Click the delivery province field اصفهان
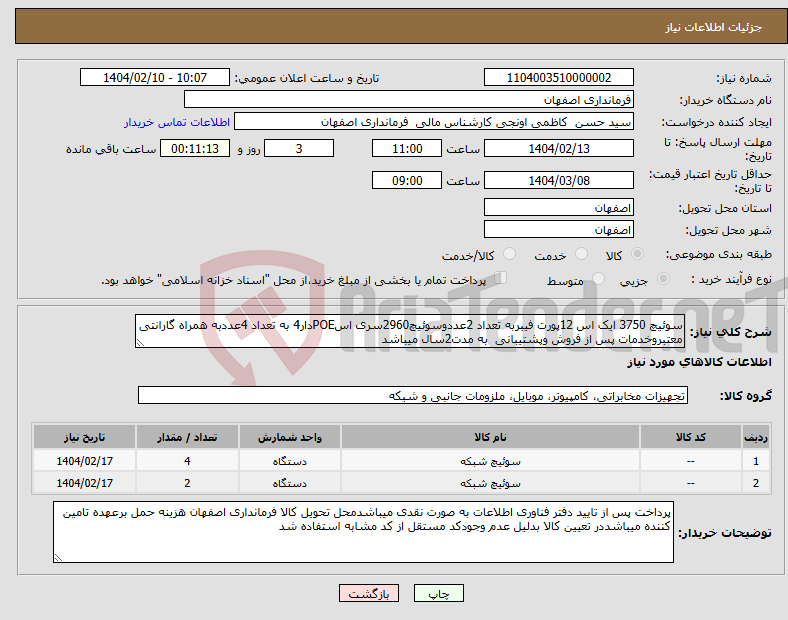 tap(558, 207)
